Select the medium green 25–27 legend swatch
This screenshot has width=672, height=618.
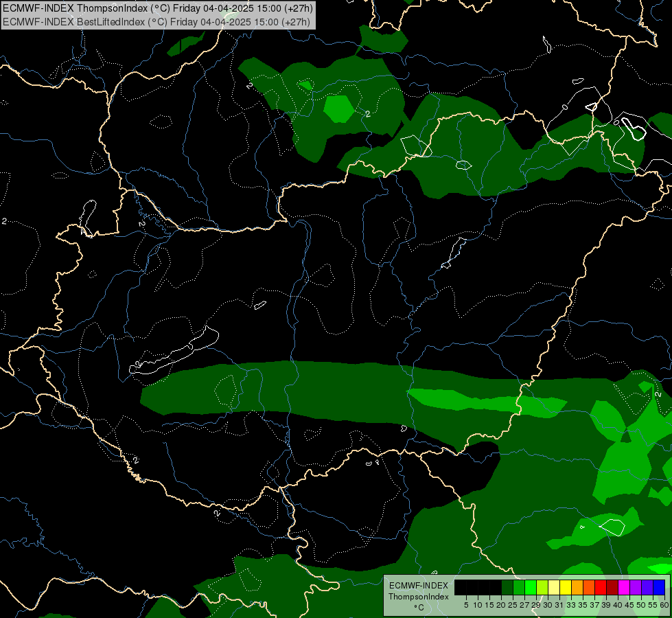coord(519,587)
